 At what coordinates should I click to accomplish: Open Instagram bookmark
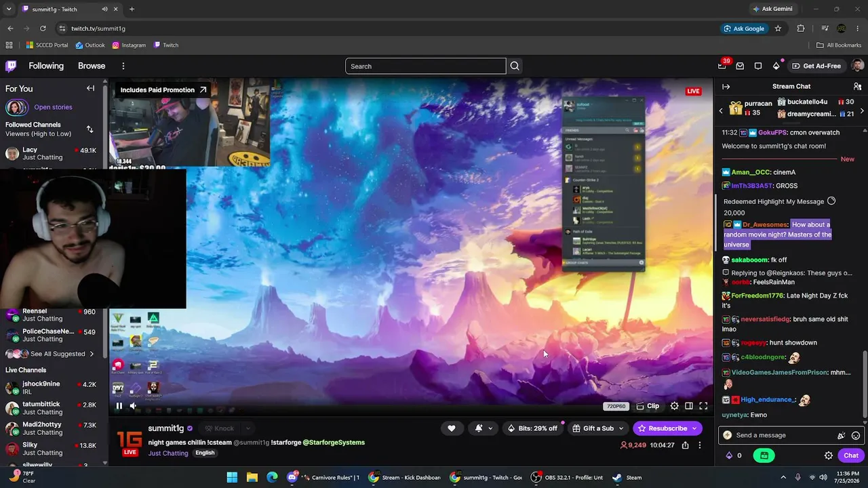pyautogui.click(x=129, y=45)
